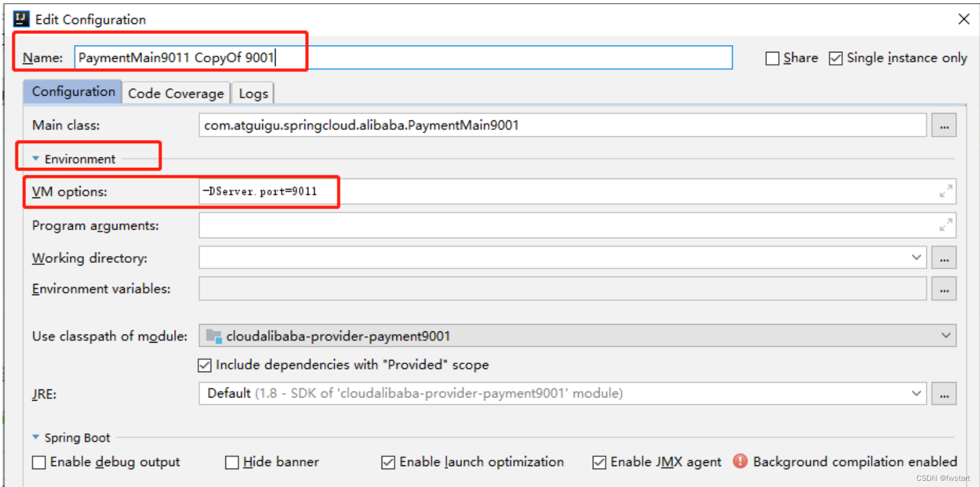
Task: Open JRE browse dialog via ellipsis button
Action: point(944,394)
